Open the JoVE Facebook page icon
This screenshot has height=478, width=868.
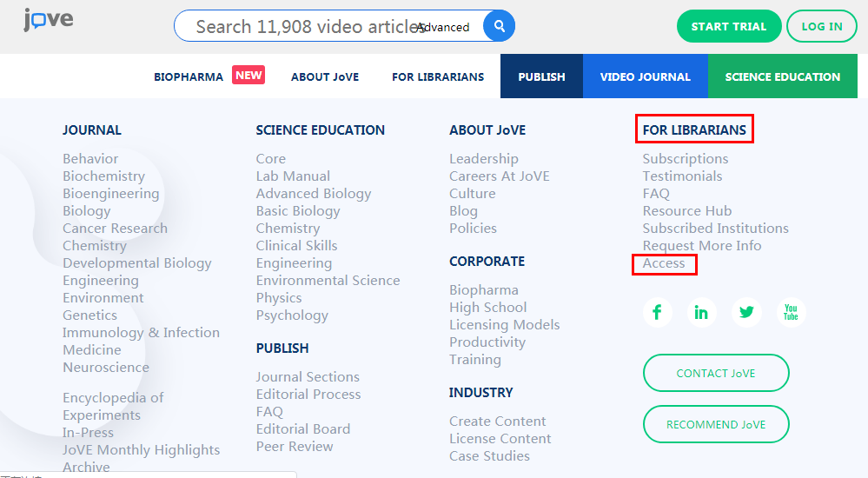(658, 313)
